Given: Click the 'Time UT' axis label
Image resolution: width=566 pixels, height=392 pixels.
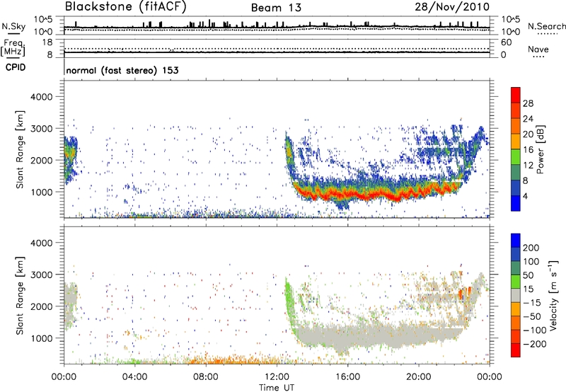Looking at the screenshot, I should pyautogui.click(x=277, y=388).
